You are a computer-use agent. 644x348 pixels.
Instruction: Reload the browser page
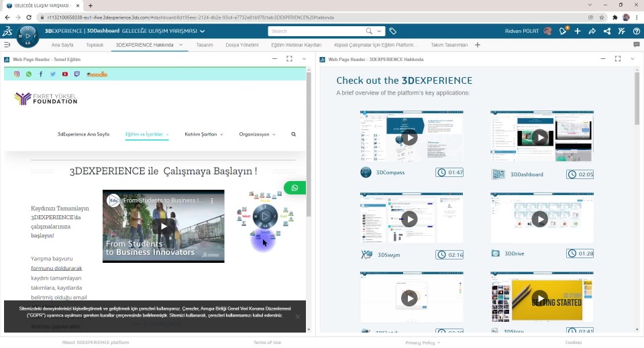coord(29,17)
